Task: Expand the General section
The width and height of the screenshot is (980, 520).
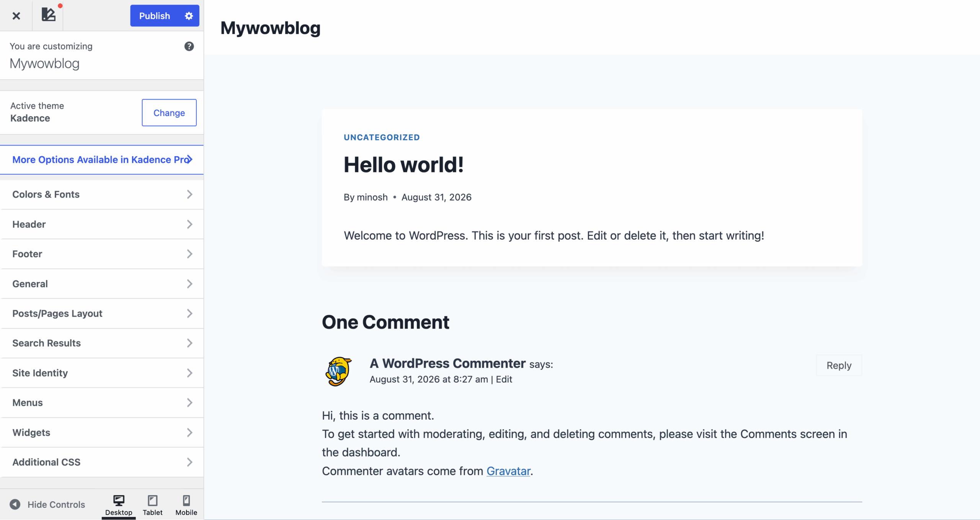Action: (x=102, y=284)
